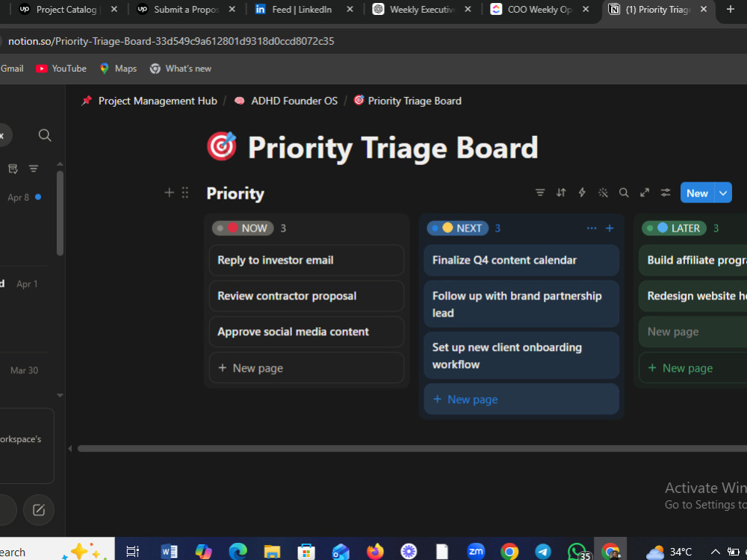Open board in full page expand icon
The width and height of the screenshot is (747, 560).
[x=645, y=193]
